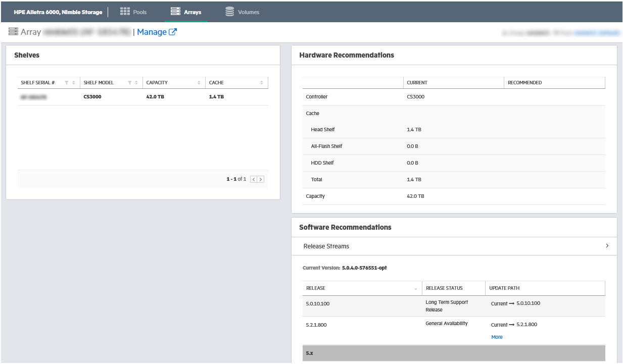This screenshot has height=364, width=623.
Task: Select the 1.4 TB cache cell in Shelves
Action: pyautogui.click(x=216, y=96)
